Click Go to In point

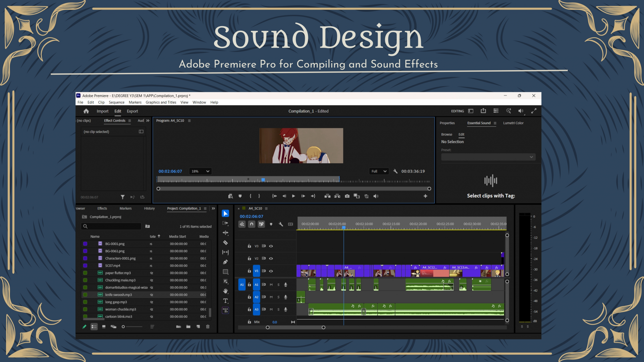[274, 196]
